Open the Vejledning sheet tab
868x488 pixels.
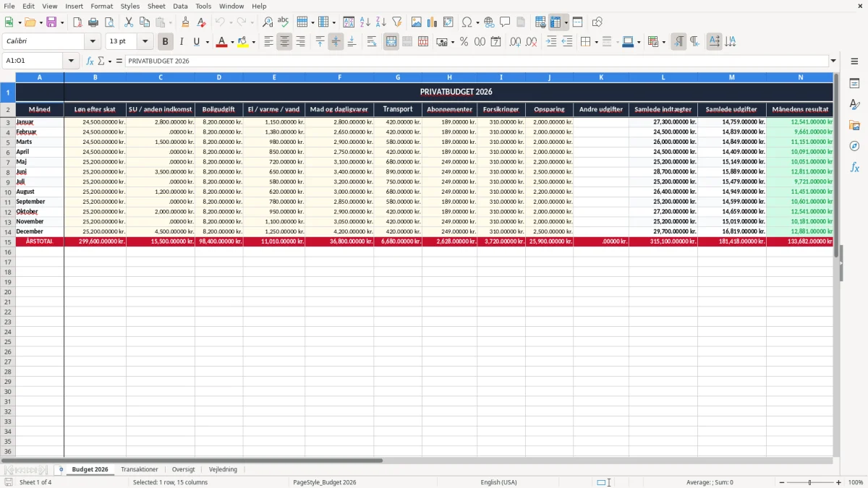tap(223, 469)
